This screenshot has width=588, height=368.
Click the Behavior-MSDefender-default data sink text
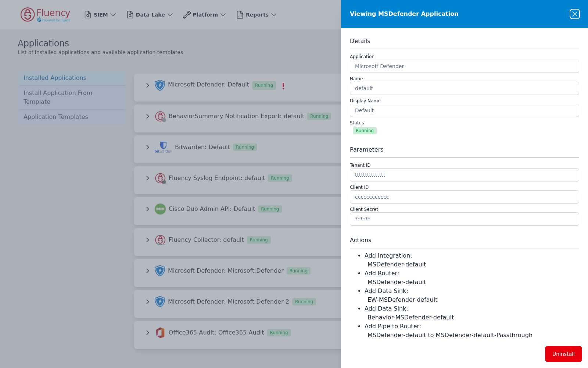click(410, 318)
